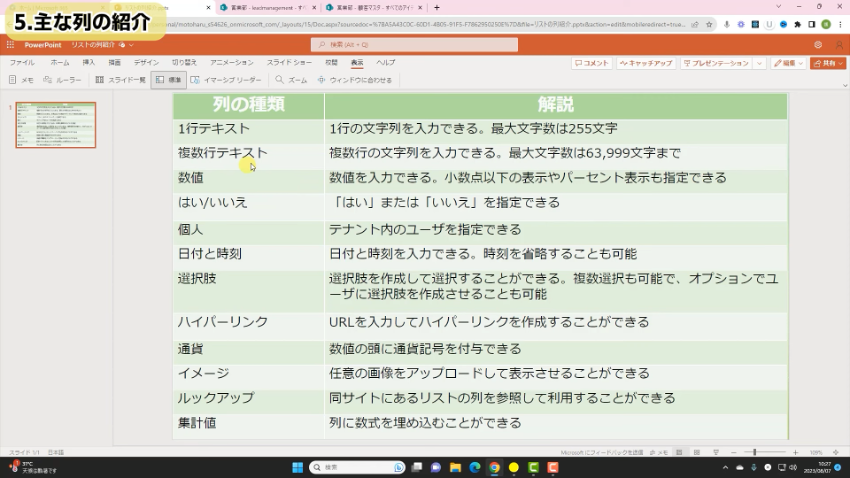Screen dimensions: 850x478
Task: Open the デザイン ribbon tab
Action: click(x=146, y=62)
